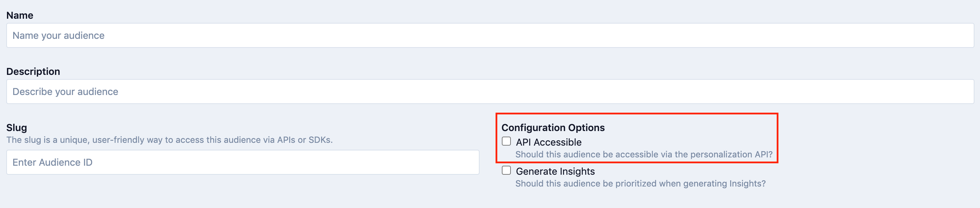Select the audience name placeholder text
The image size is (980, 208).
point(58,35)
